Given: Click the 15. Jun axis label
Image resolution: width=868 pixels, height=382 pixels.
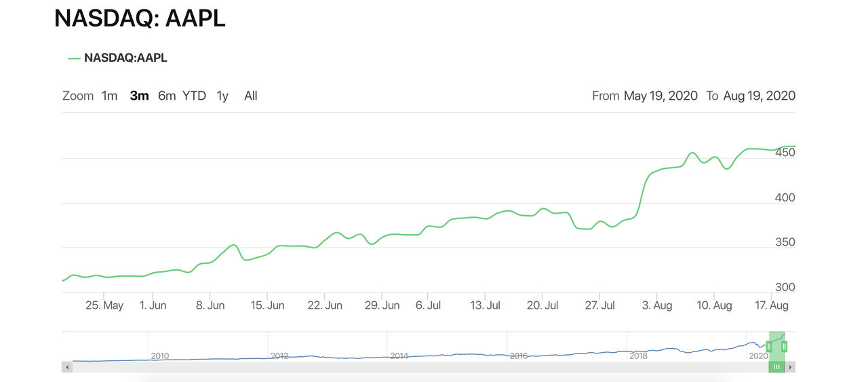Looking at the screenshot, I should (267, 305).
